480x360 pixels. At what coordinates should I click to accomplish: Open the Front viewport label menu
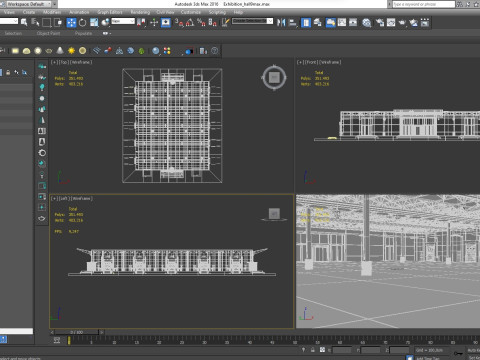(x=312, y=62)
